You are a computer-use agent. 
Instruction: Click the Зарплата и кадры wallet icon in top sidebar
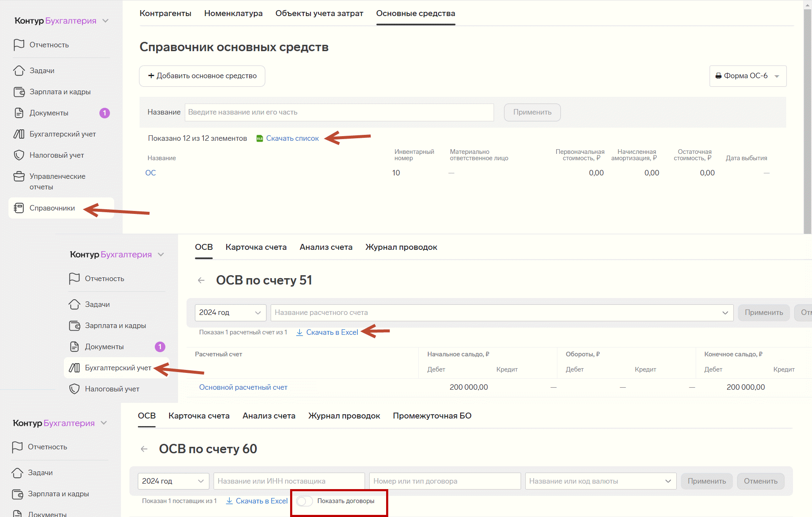click(19, 92)
